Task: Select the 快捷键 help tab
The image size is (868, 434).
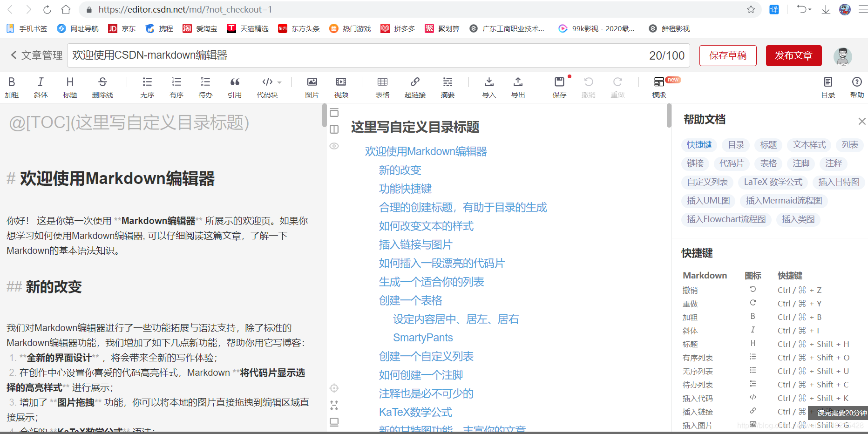Action: click(x=699, y=145)
